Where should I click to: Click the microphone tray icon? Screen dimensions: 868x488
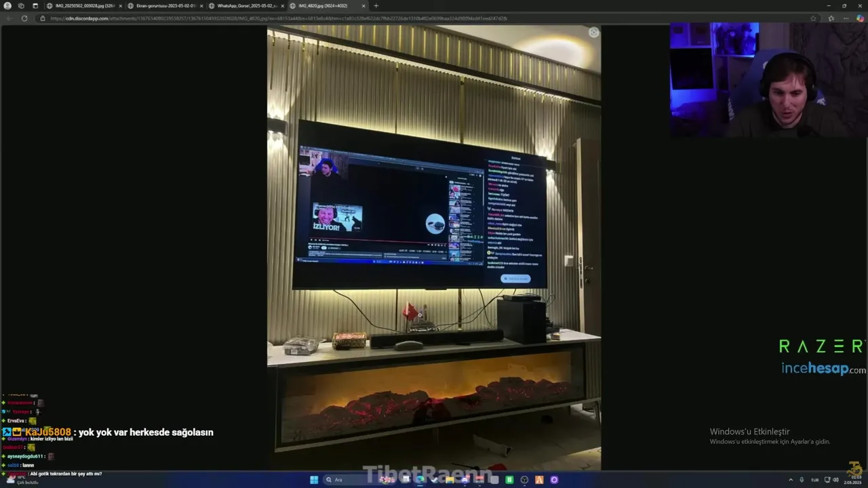coord(802,480)
